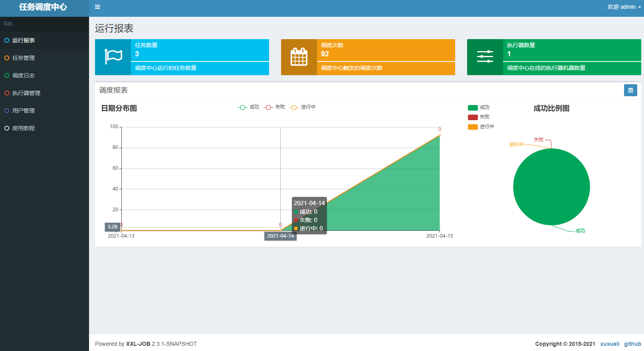The height and width of the screenshot is (351, 644).
Task: Toggle 成功 green swatch in pie legend
Action: click(473, 107)
